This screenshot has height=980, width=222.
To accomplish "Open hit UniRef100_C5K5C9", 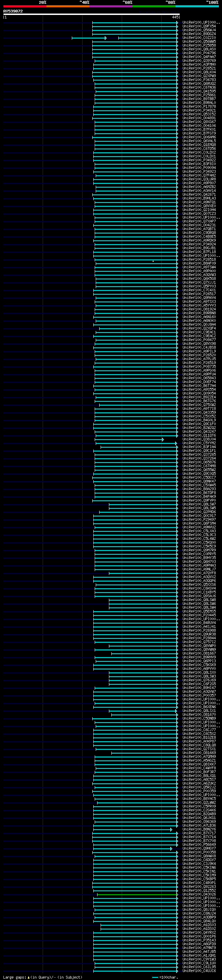I will click(199, 546).
